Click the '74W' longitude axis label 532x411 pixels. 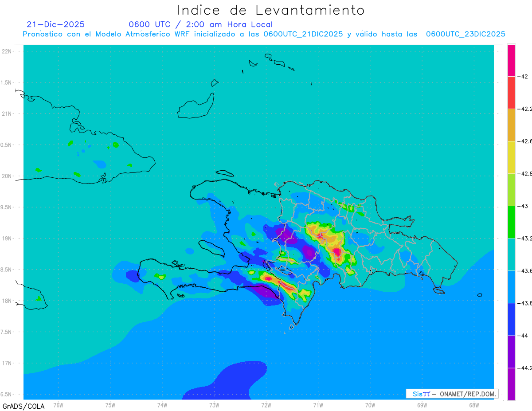[x=162, y=405]
